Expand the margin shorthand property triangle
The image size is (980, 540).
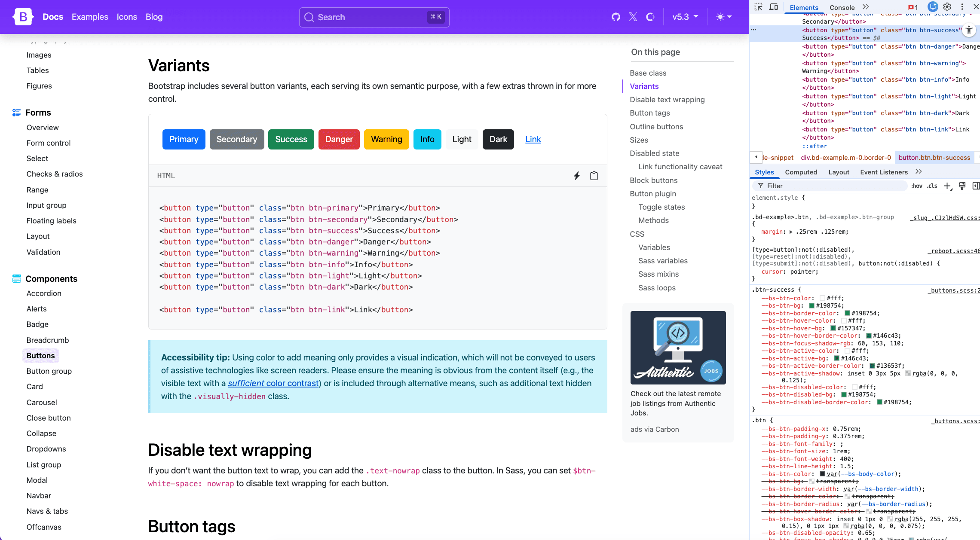[791, 232]
